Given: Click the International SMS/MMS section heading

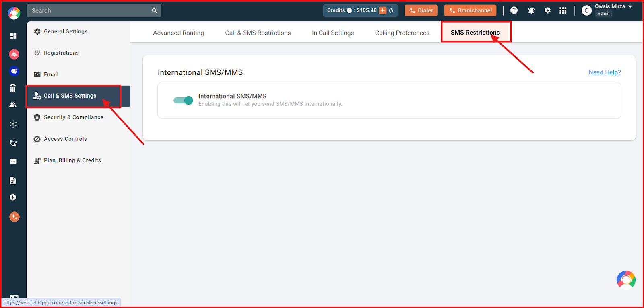Looking at the screenshot, I should click(x=200, y=72).
